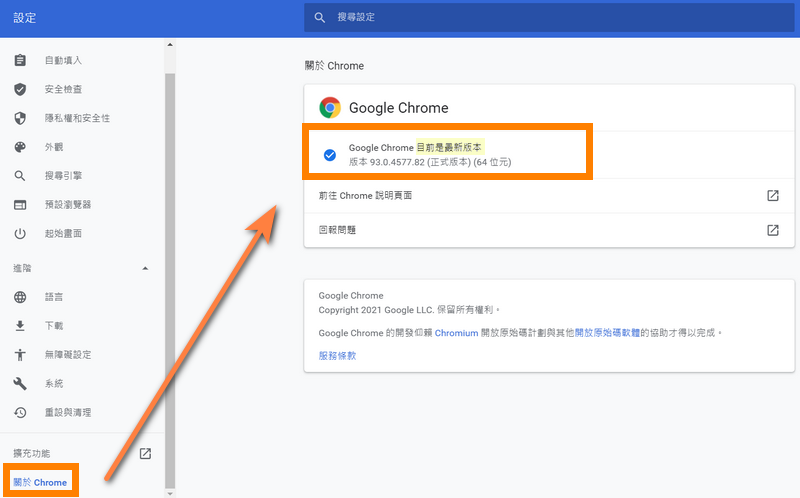800x498 pixels.
Task: Click the 搜尋引擎 magnifier icon in sidebar
Action: 20,176
